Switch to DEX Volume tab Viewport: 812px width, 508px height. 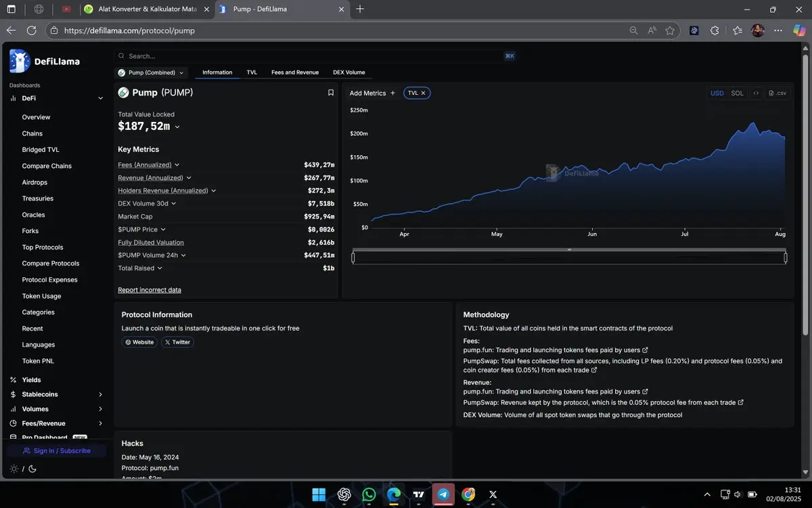(x=348, y=72)
